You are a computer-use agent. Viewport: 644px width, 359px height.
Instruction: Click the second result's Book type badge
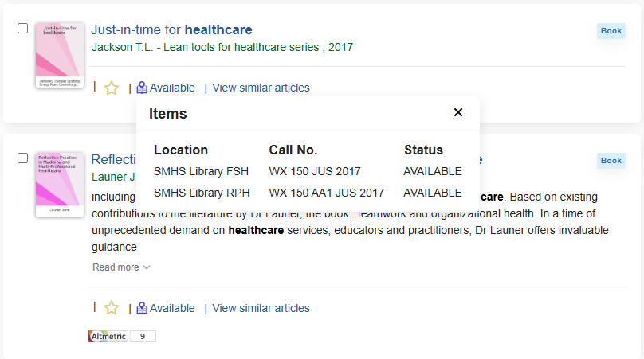pyautogui.click(x=611, y=161)
